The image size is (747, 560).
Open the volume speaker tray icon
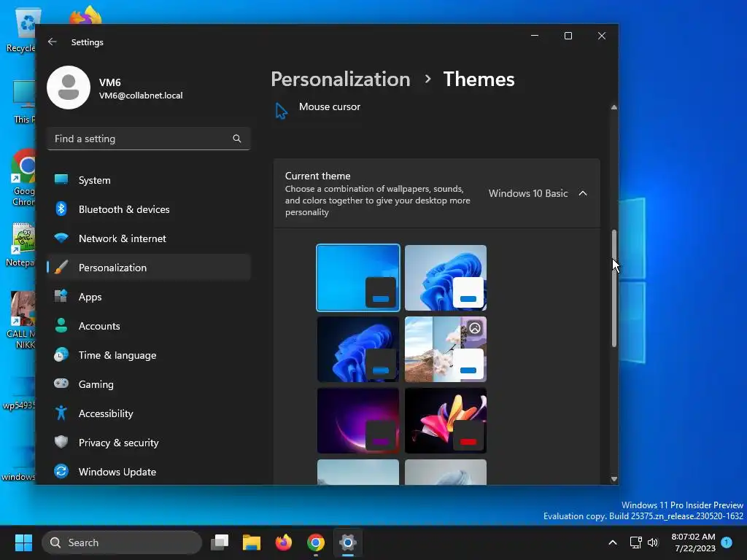pos(653,542)
